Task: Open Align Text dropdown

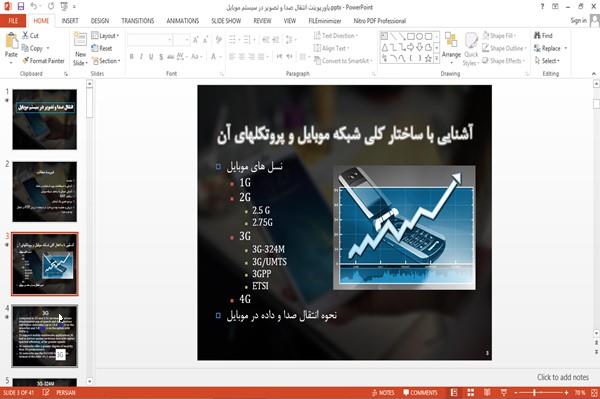Action: pyautogui.click(x=331, y=48)
